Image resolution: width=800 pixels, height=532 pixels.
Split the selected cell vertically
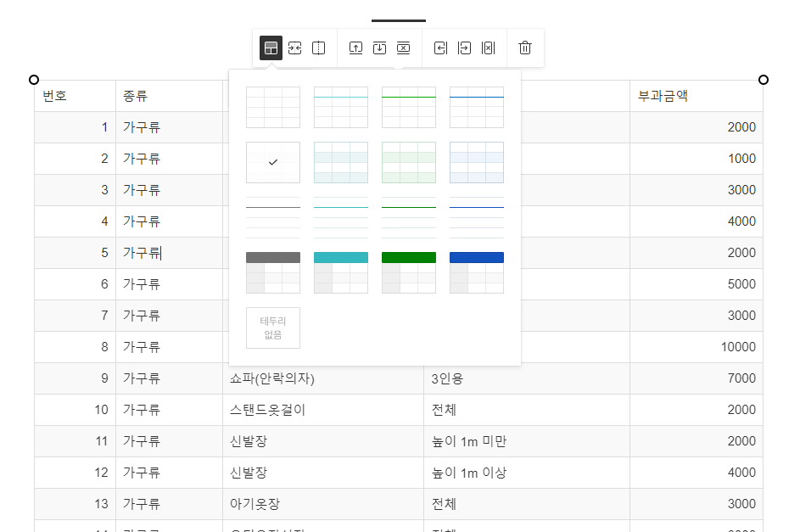click(318, 48)
